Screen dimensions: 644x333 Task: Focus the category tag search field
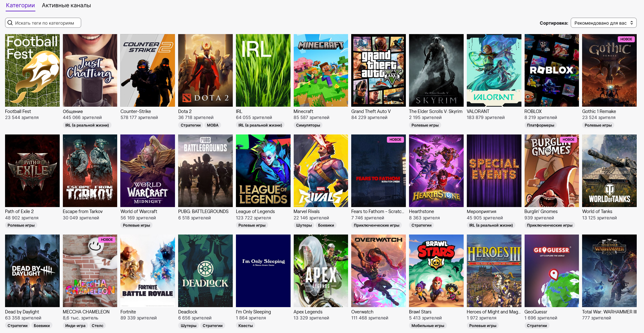click(x=43, y=23)
